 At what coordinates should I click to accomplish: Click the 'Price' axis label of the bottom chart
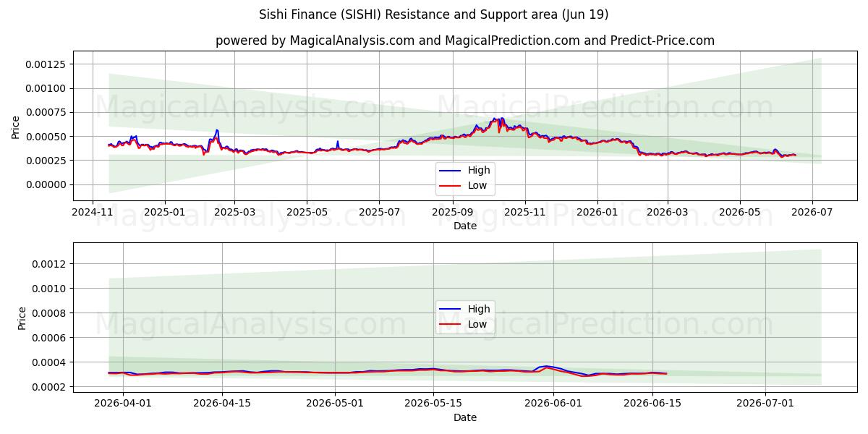click(22, 318)
